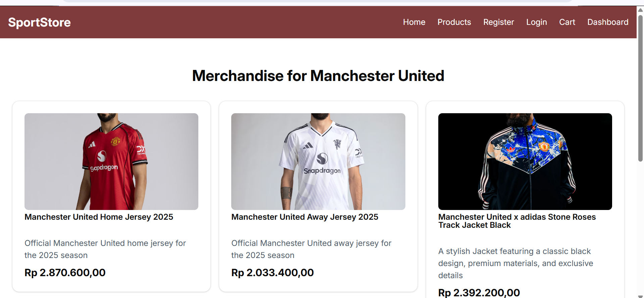Click the SportStore logo
Screen dimensions: 644x298
coord(39,23)
